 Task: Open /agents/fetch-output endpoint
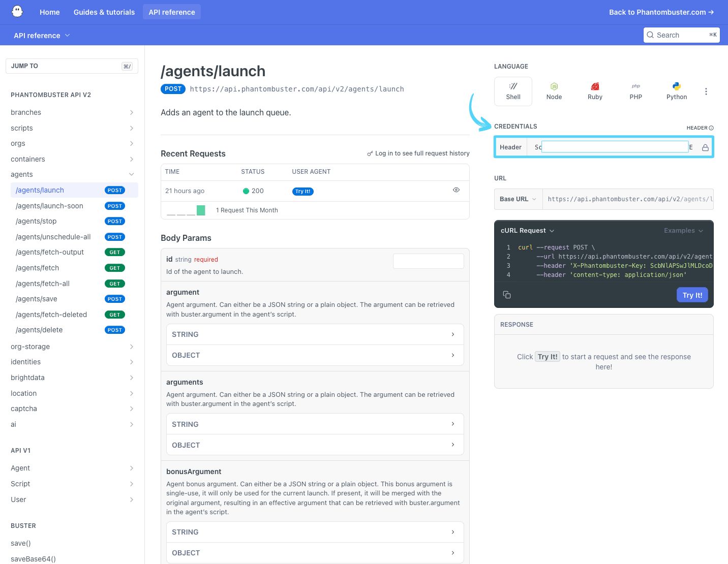pyautogui.click(x=74, y=252)
